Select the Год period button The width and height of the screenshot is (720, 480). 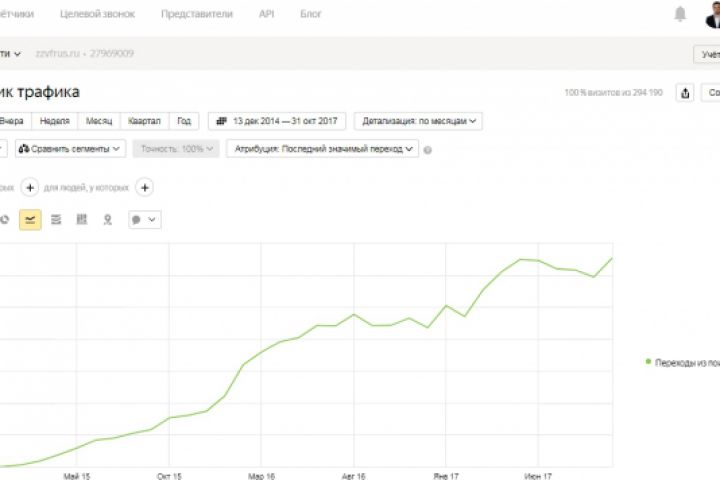183,121
